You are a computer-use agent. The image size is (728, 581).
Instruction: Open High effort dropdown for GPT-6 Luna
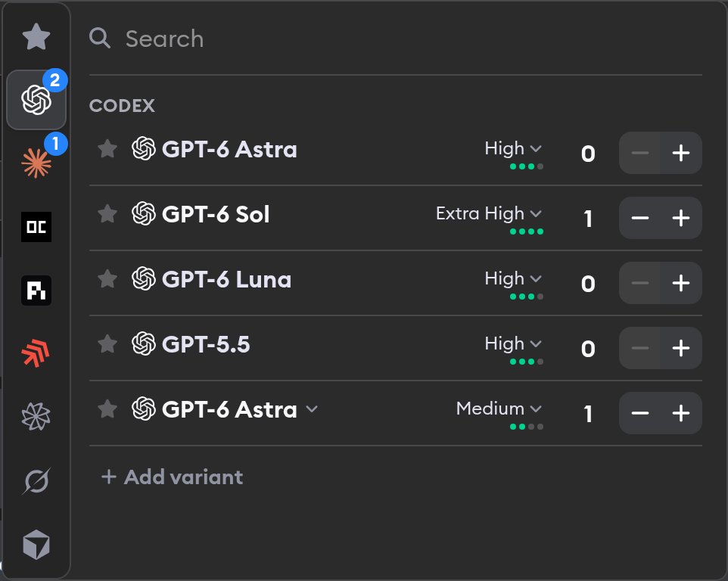(x=513, y=279)
